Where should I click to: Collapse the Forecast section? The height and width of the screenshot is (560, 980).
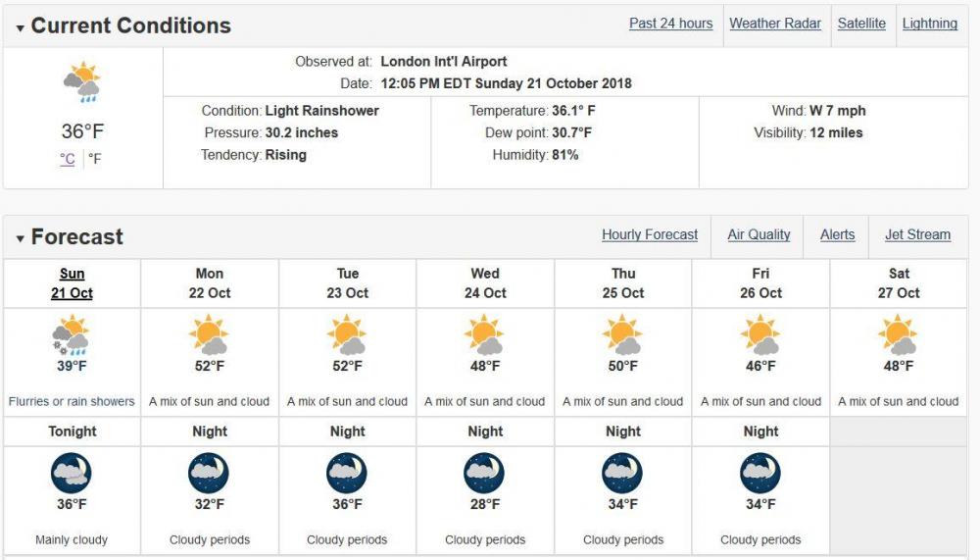click(x=21, y=238)
